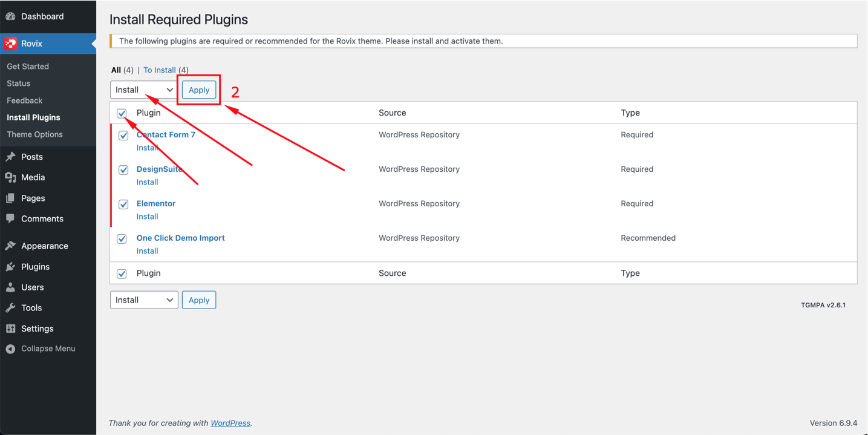Click the Source column header at top

[x=393, y=113]
